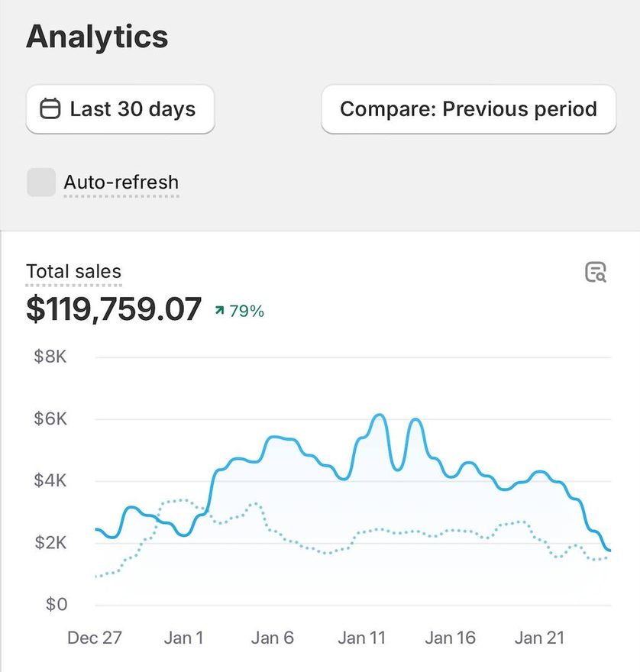640x672 pixels.
Task: Click the Jan 1 axis label
Action: 183,638
